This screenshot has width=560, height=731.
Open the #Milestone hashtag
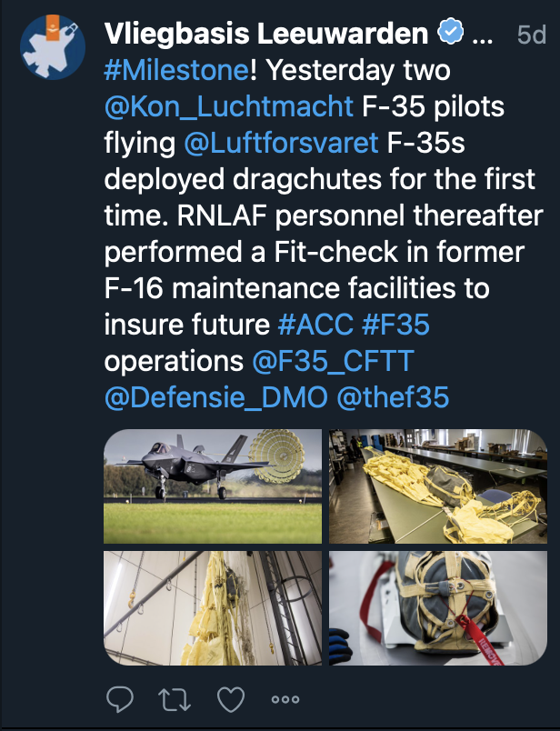point(176,70)
